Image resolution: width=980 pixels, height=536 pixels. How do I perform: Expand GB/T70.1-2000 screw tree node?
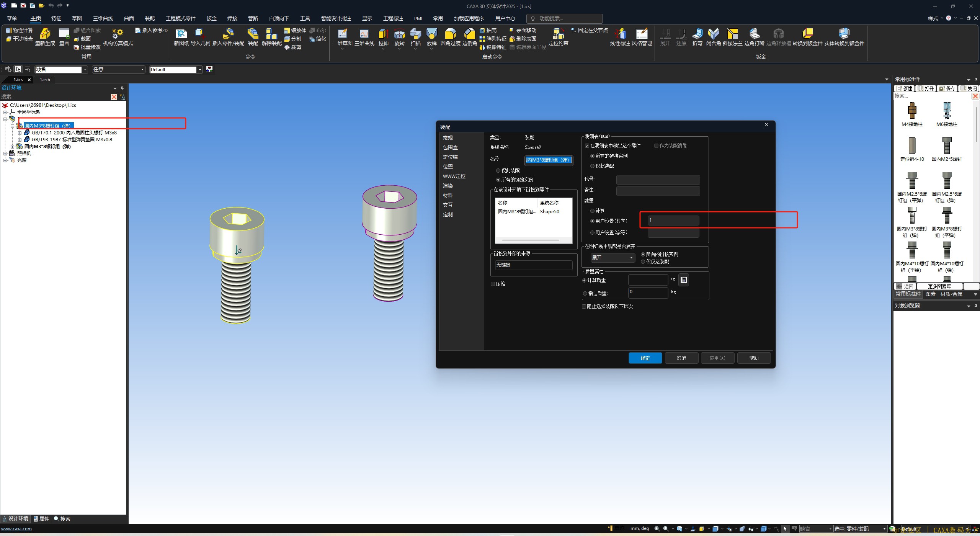20,132
